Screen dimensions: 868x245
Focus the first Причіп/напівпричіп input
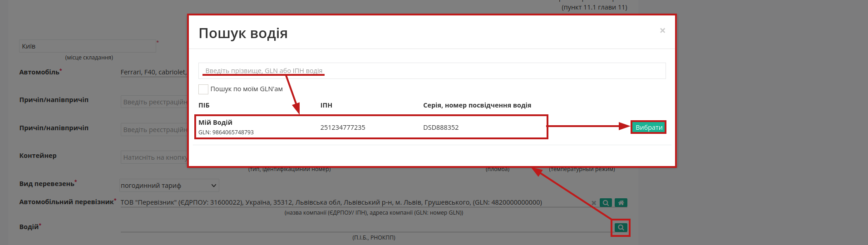[x=154, y=102]
